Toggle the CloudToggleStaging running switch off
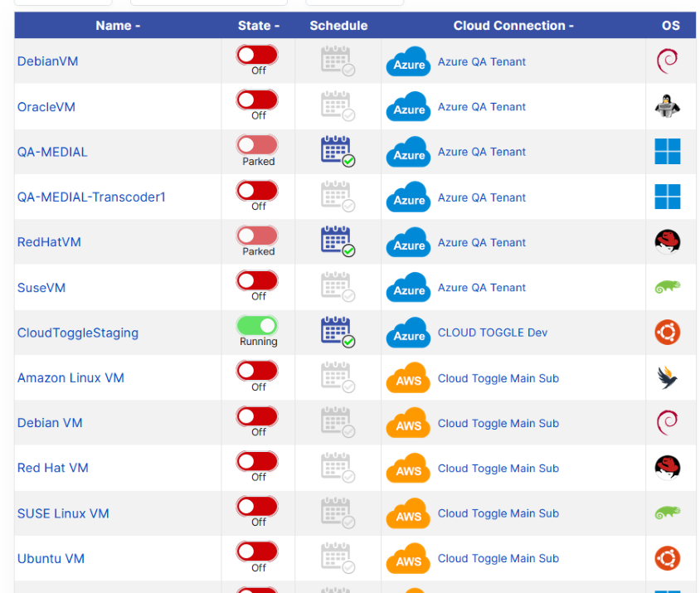700x593 pixels. point(257,325)
